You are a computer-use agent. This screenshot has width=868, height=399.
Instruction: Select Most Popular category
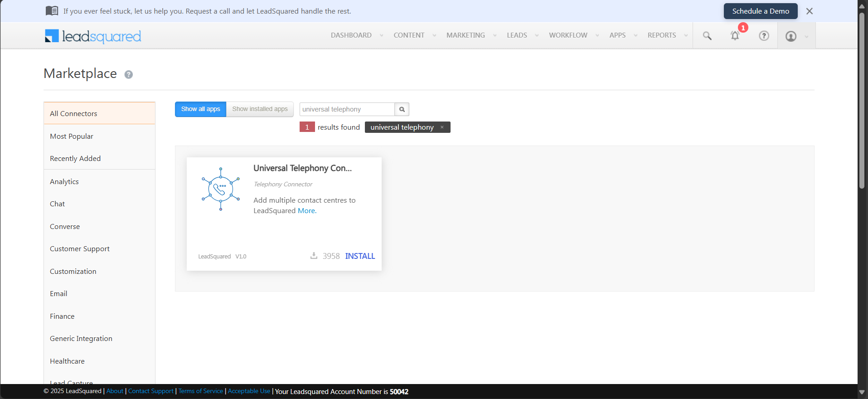pyautogui.click(x=99, y=136)
